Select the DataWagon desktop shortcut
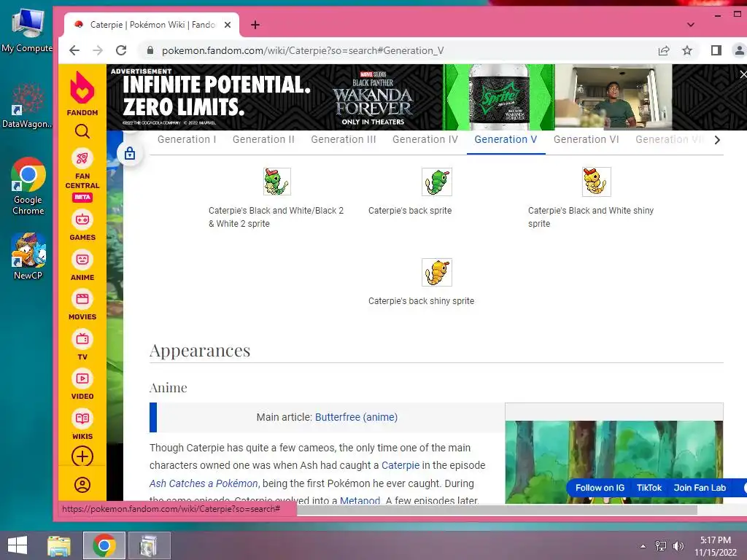This screenshot has width=747, height=560. tap(27, 106)
